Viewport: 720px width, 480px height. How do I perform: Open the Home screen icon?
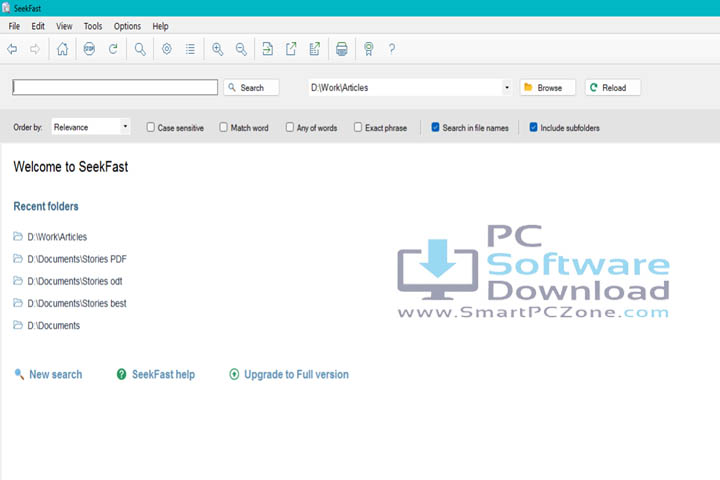[62, 49]
